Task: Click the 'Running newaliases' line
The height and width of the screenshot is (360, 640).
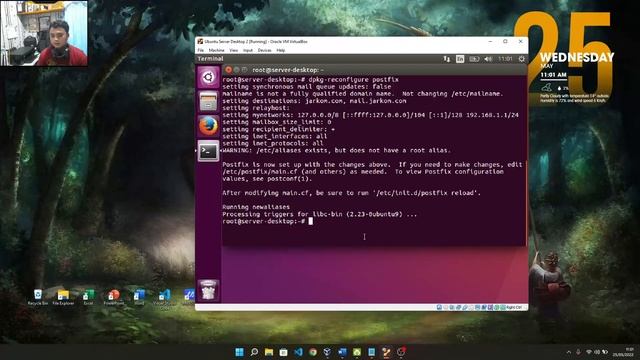Action: click(256, 207)
